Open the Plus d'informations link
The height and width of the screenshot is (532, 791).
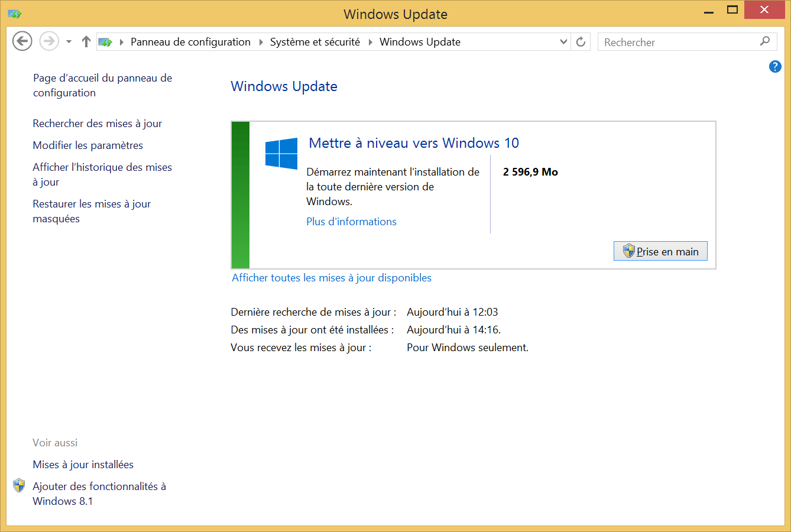click(x=351, y=222)
